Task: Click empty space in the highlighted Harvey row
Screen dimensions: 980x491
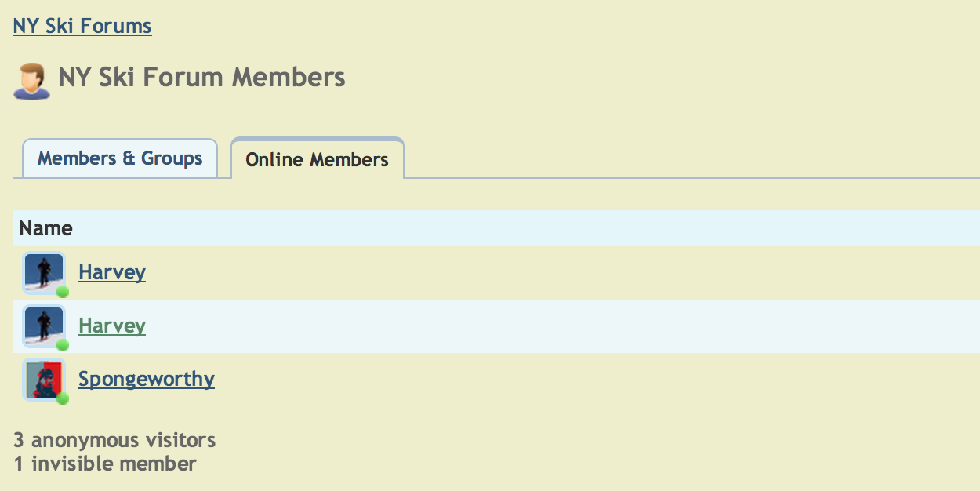Action: [549, 326]
